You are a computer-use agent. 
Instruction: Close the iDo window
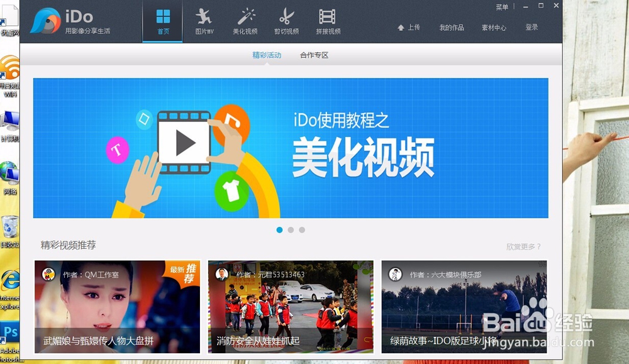point(556,6)
